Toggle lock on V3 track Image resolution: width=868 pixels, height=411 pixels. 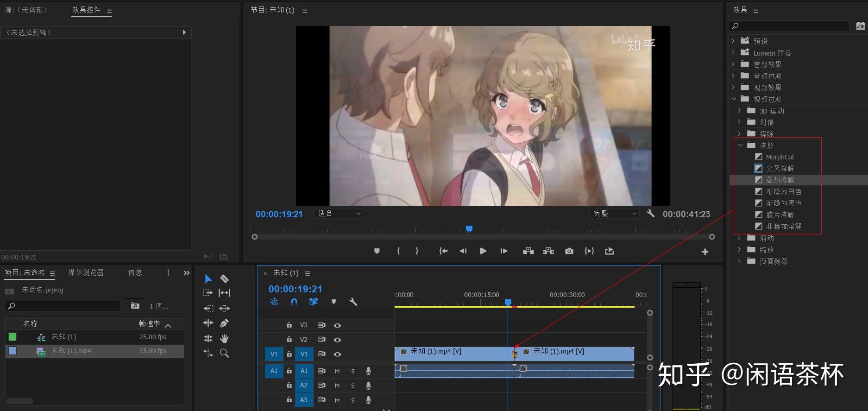289,325
